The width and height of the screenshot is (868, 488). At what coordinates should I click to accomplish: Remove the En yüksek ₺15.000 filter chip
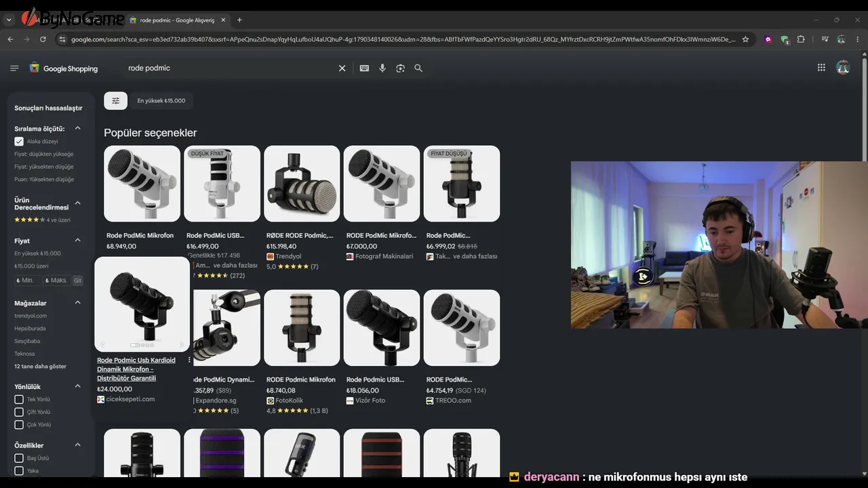(161, 101)
